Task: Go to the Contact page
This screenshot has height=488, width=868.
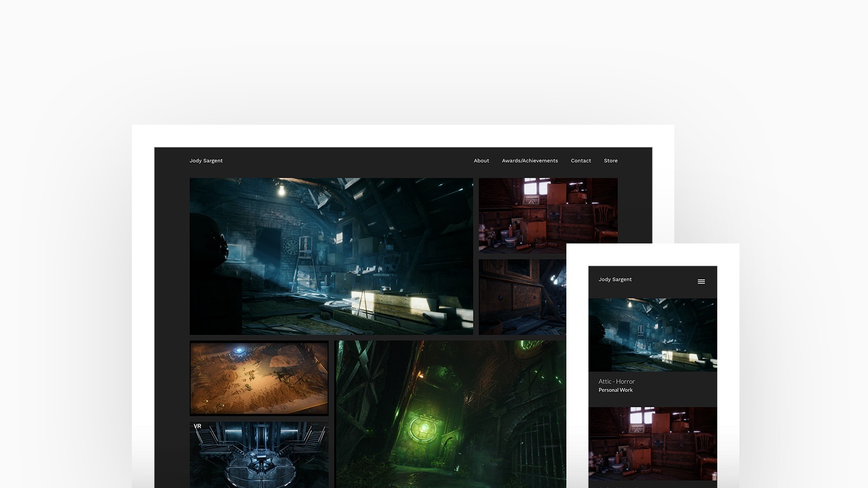Action: tap(580, 160)
